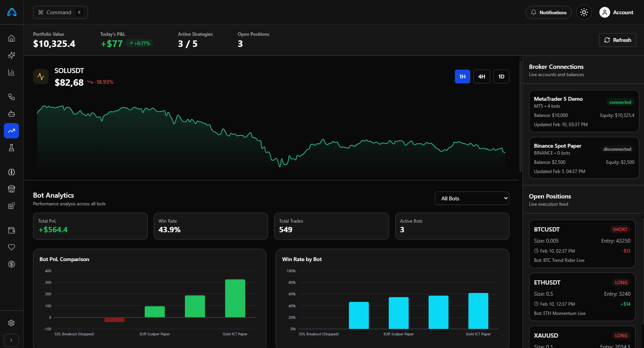Click the Gold ICT Paper win rate bar
Viewport: 644px width, 348px height.
coord(478,311)
